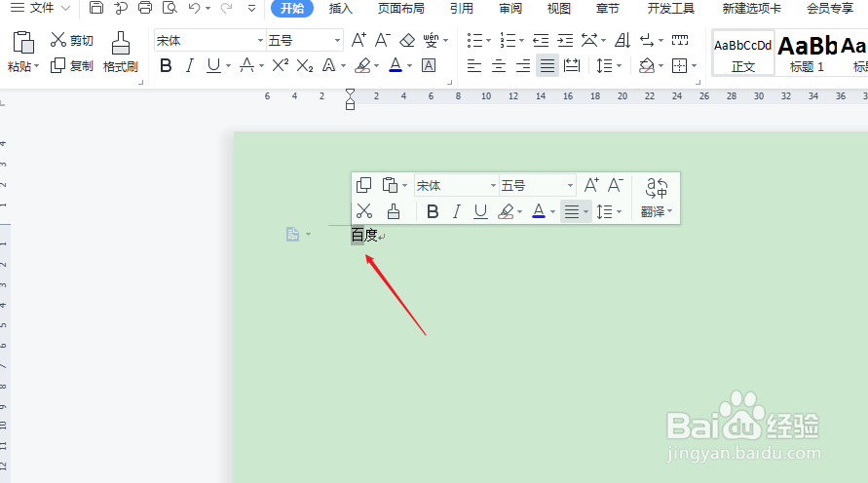Image resolution: width=868 pixels, height=483 pixels.
Task: Click shading paint bucket in ribbon
Action: (647, 66)
